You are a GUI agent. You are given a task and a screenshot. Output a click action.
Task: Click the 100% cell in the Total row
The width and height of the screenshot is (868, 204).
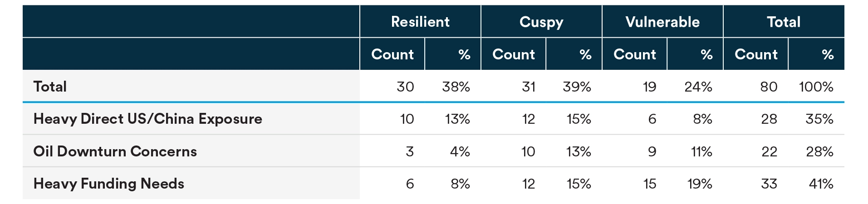[x=816, y=87]
